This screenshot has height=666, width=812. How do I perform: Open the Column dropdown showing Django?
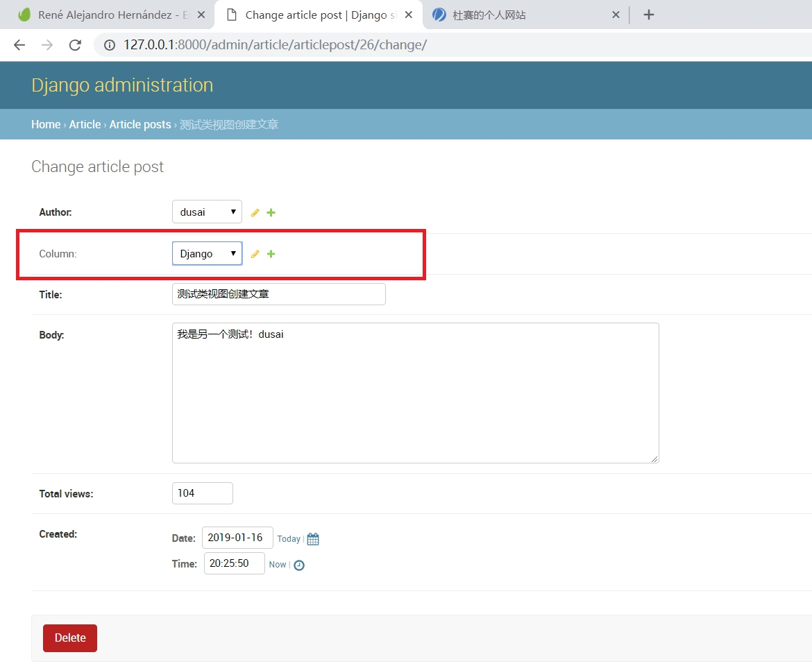pos(207,254)
